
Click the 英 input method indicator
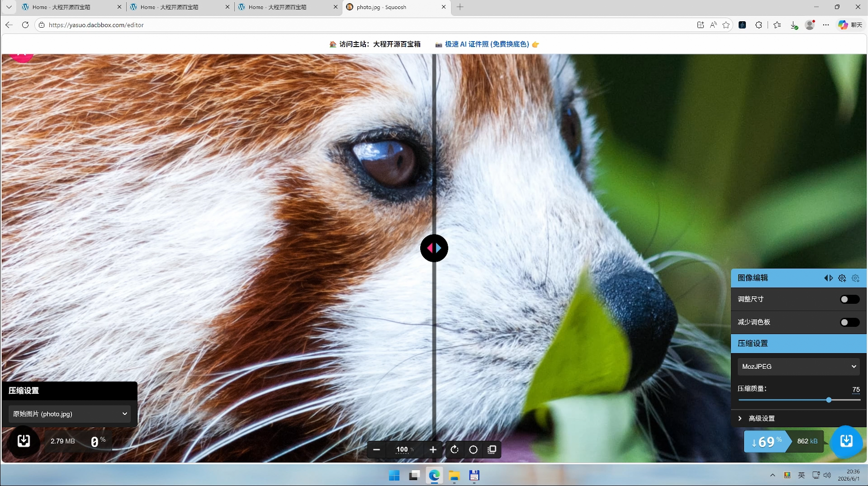coord(802,475)
